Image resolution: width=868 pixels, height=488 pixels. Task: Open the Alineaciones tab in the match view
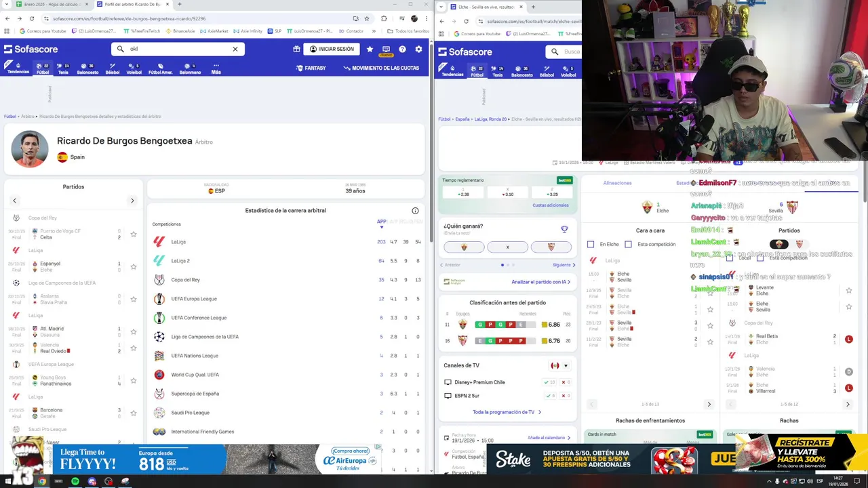[x=617, y=183]
